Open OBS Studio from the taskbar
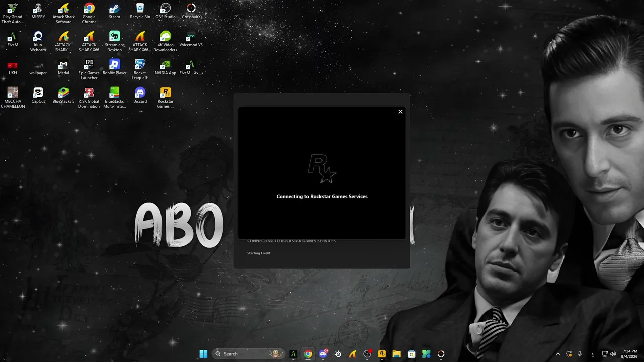Screen dimensions: 644x362 [x=367, y=354]
